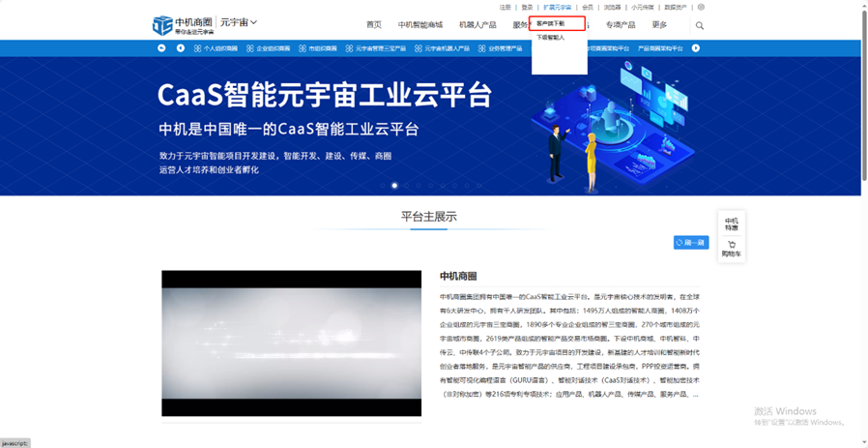This screenshot has height=448, width=868.
Task: Click the refresh icon inside the 刷一刷 button
Action: coord(680,243)
